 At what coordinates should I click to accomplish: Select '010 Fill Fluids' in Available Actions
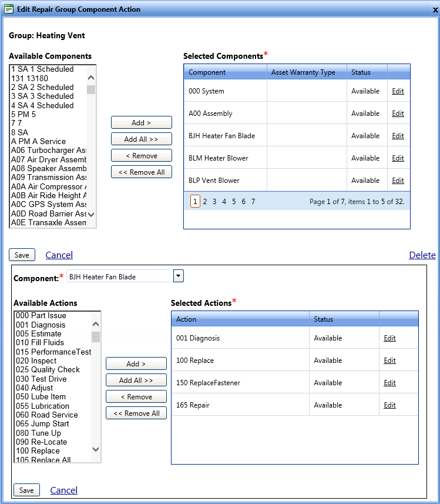(40, 343)
